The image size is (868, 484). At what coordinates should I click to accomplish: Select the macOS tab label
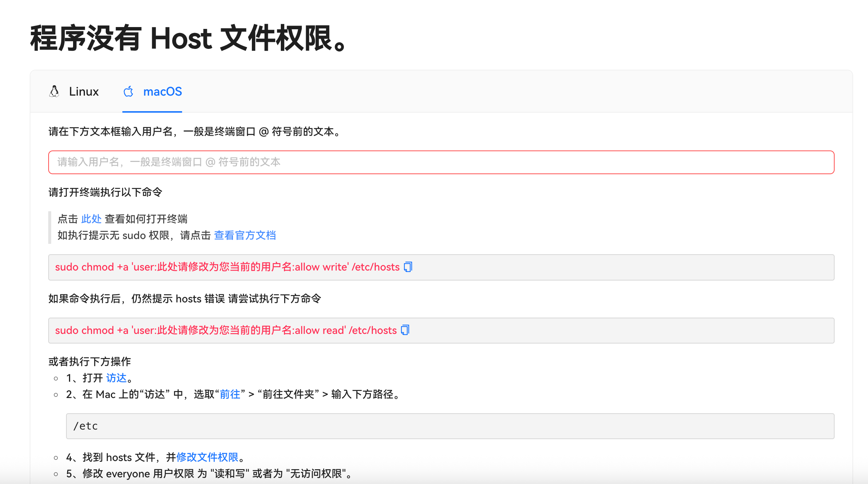click(162, 92)
